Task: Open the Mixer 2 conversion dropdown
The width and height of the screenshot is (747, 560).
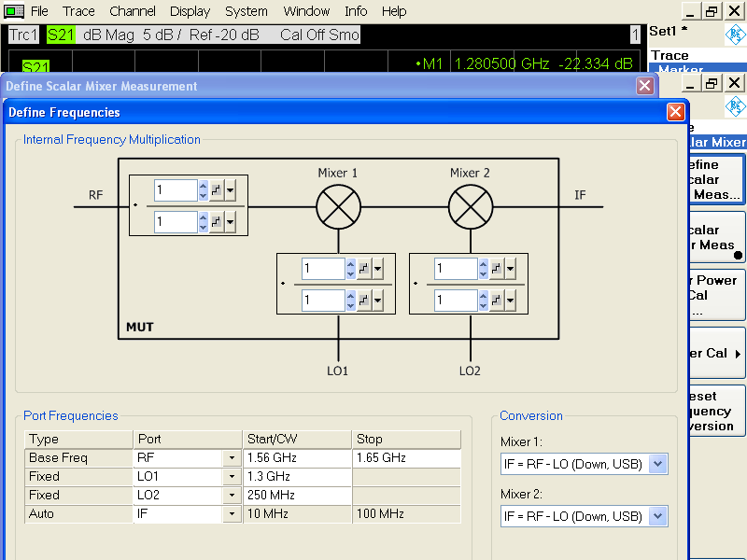Action: 658,516
